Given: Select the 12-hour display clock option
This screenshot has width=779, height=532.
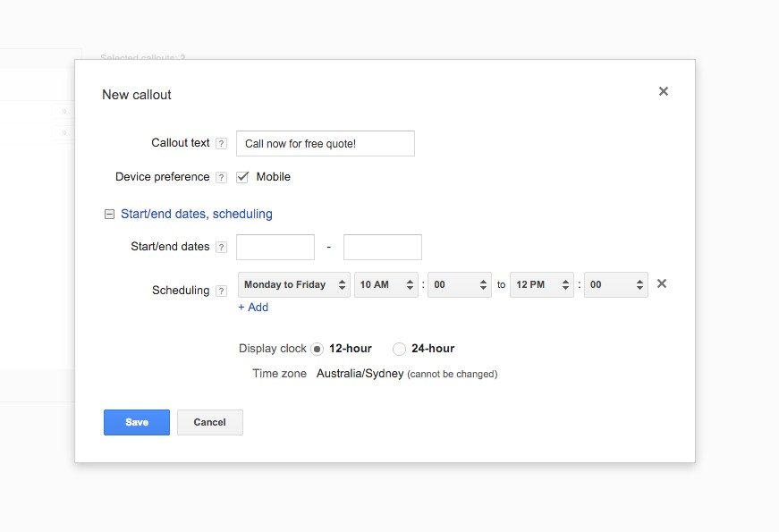Looking at the screenshot, I should pos(318,349).
